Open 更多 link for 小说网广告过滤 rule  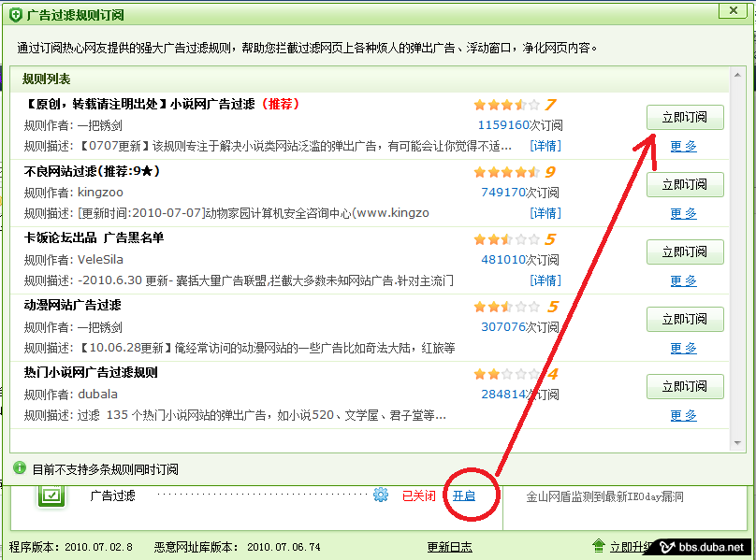[x=684, y=146]
